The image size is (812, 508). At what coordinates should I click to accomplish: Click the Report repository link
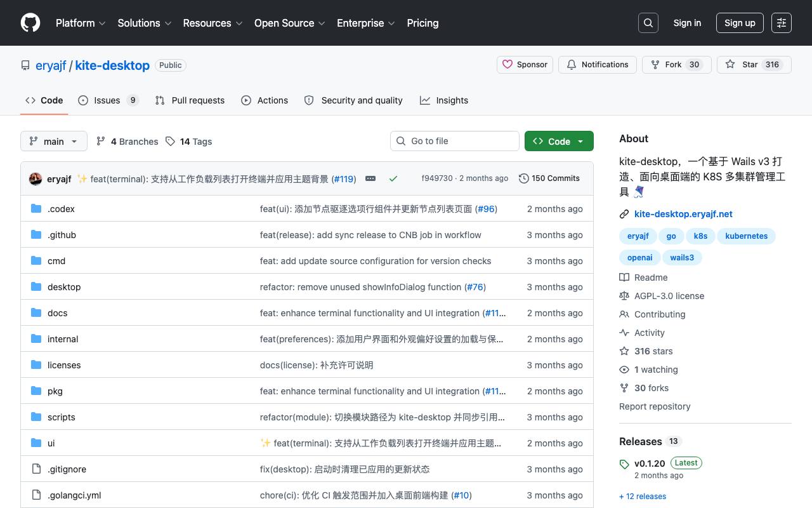pyautogui.click(x=655, y=406)
